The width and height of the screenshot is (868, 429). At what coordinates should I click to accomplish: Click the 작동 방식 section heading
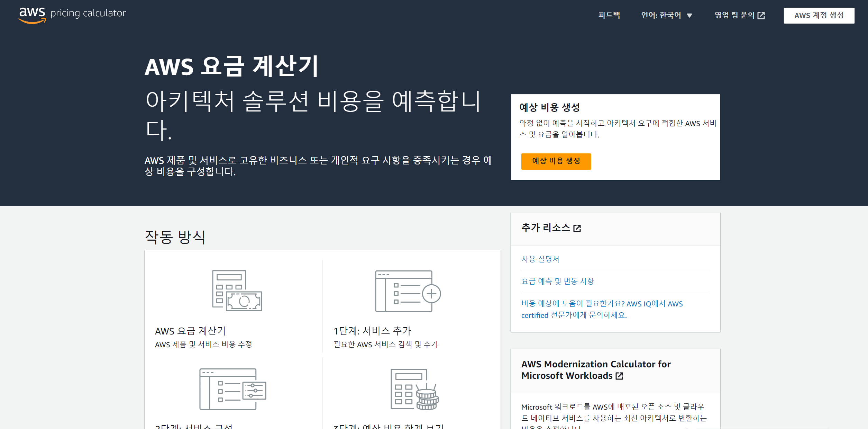click(x=175, y=237)
